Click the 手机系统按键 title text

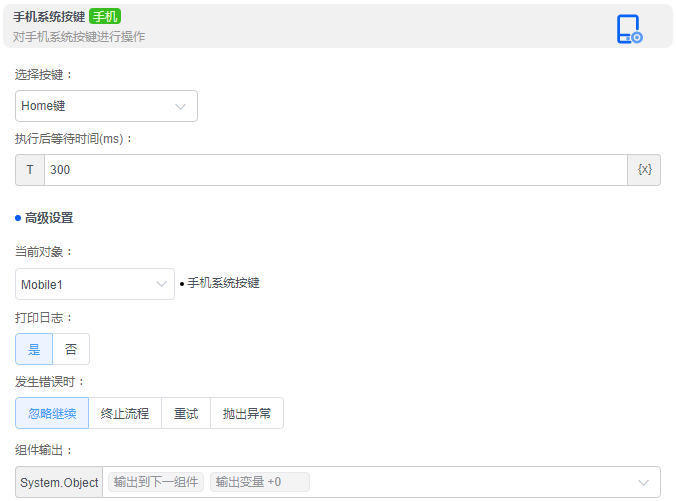tap(49, 17)
